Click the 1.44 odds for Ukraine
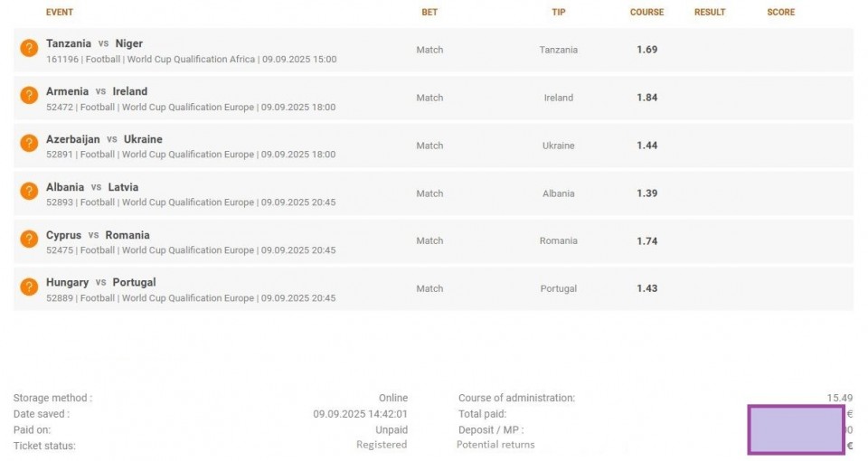Image resolution: width=868 pixels, height=461 pixels. pos(646,145)
